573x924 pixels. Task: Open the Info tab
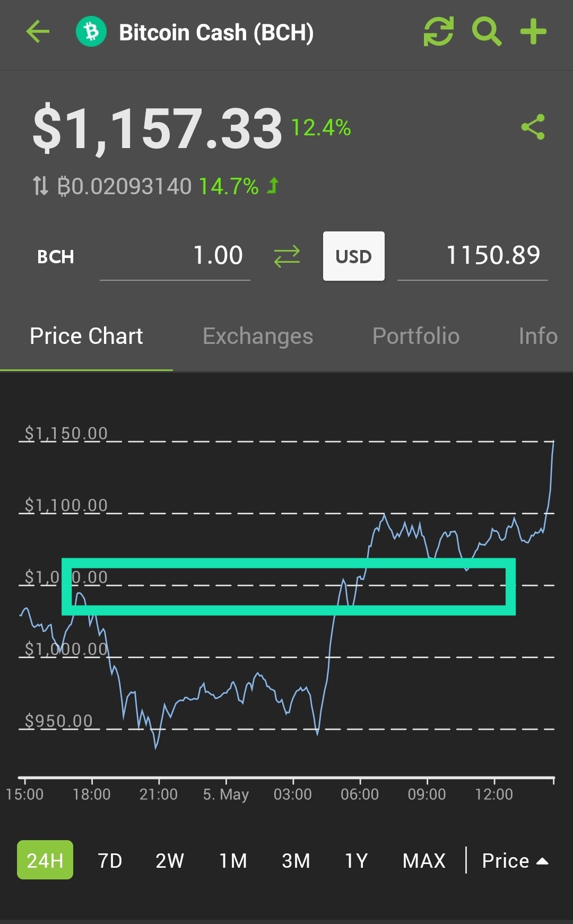(538, 336)
